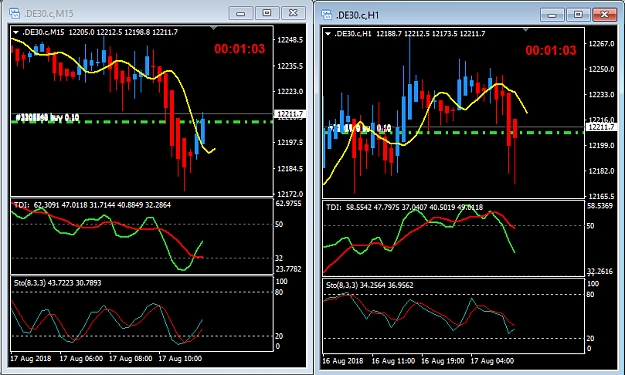Click the 17 Aug 04:00 time label on H1 axis

(492, 361)
